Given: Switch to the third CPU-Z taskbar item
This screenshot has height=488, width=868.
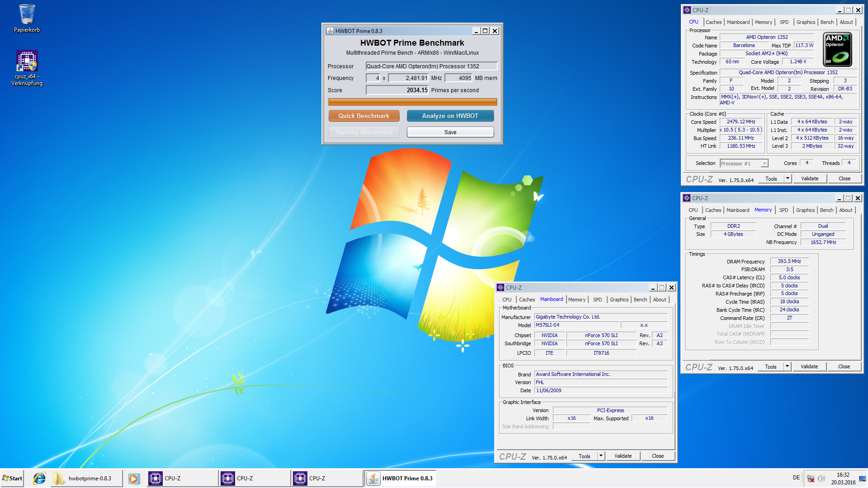Looking at the screenshot, I should (327, 478).
